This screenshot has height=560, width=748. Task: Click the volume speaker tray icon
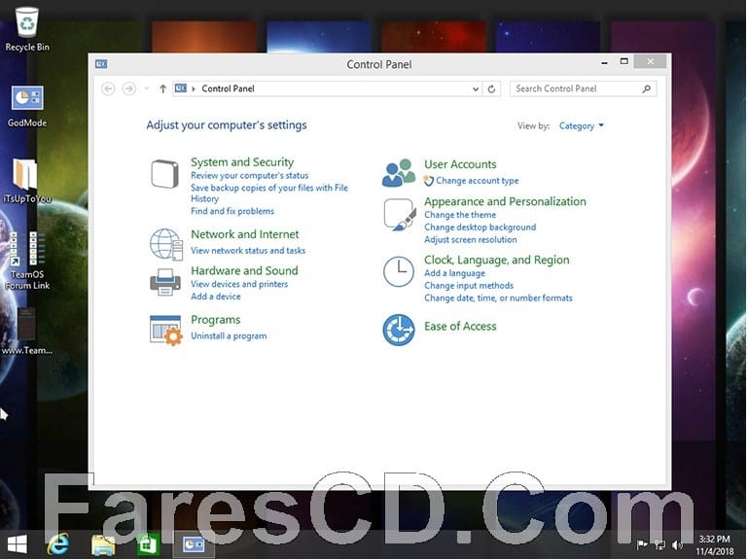click(x=676, y=544)
